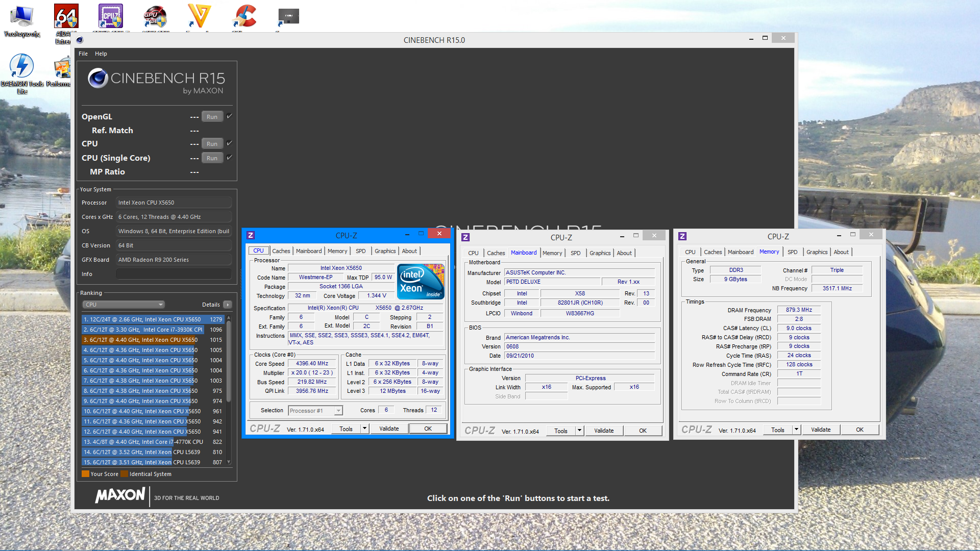980x551 pixels.
Task: Open the yellow V-shaped Freemake desktop shortcut
Action: 199,16
